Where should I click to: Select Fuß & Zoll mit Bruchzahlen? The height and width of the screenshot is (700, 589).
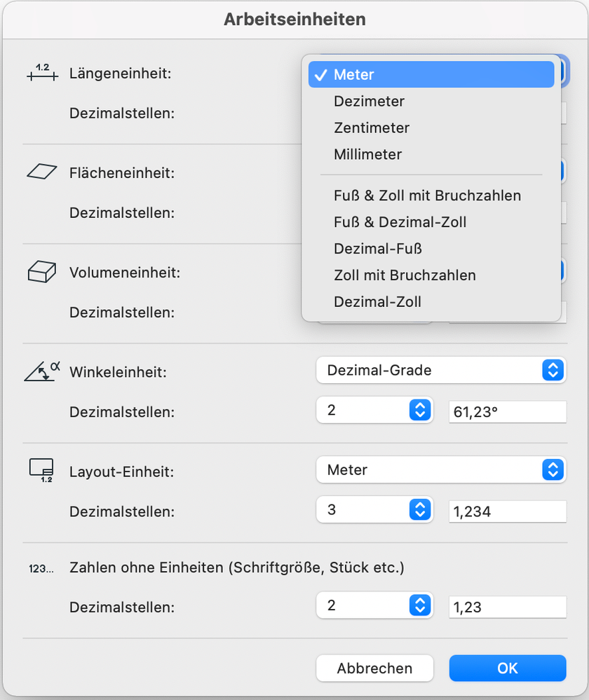pyautogui.click(x=427, y=196)
